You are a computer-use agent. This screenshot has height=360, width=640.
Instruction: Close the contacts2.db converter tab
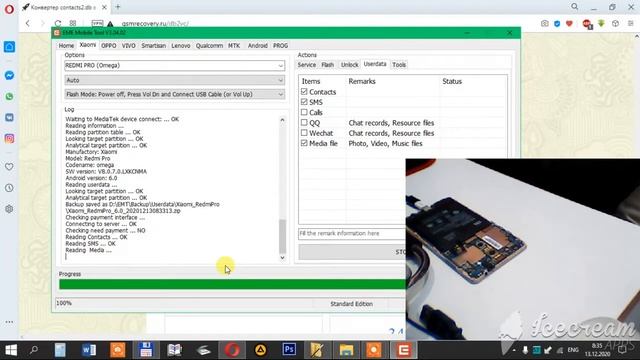pyautogui.click(x=104, y=7)
